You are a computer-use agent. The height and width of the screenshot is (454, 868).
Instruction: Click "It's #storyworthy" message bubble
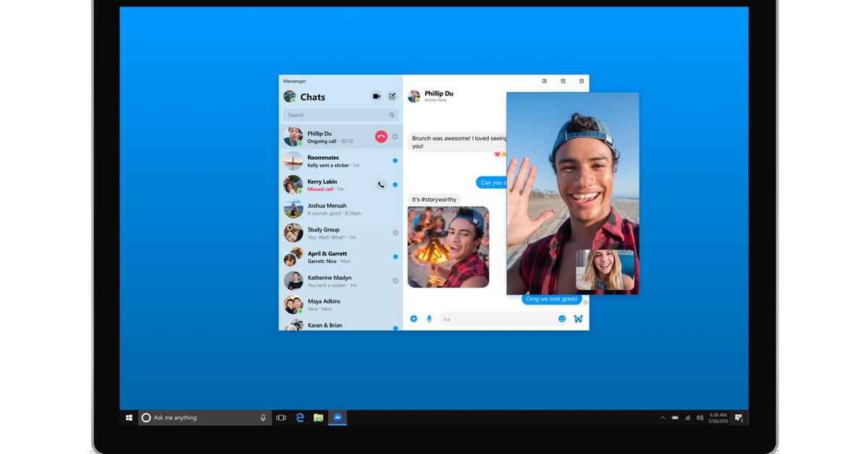[435, 200]
